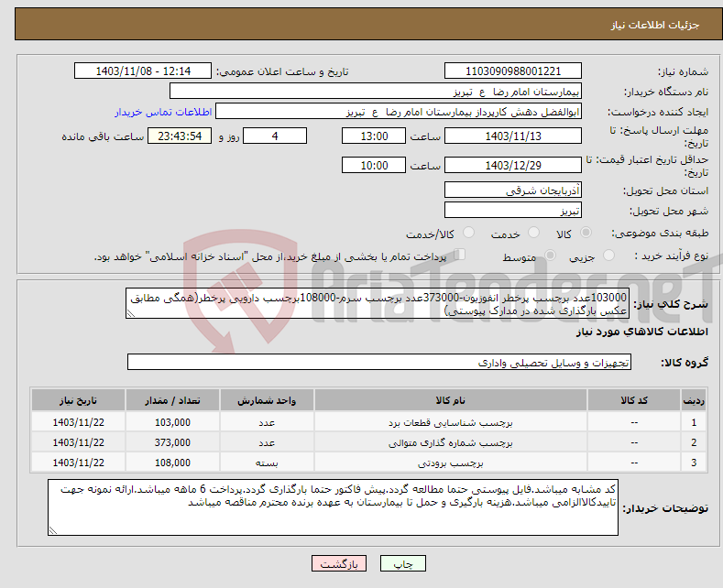Click the چاپ (print) button
The image size is (723, 588).
402,563
